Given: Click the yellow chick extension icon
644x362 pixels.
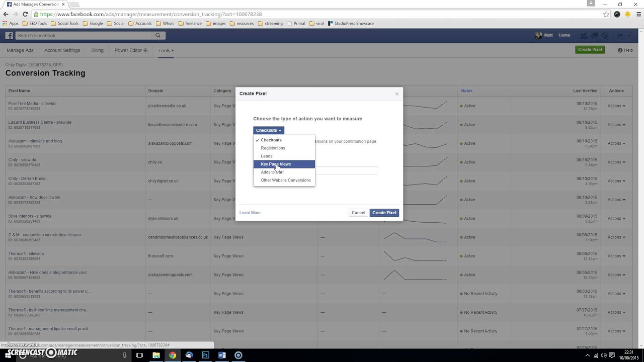Looking at the screenshot, I should 627,14.
